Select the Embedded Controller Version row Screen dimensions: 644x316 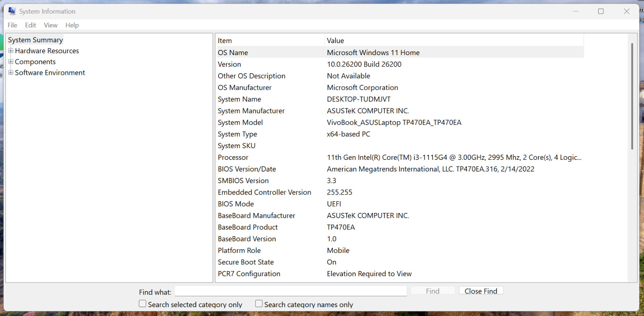tap(400, 192)
